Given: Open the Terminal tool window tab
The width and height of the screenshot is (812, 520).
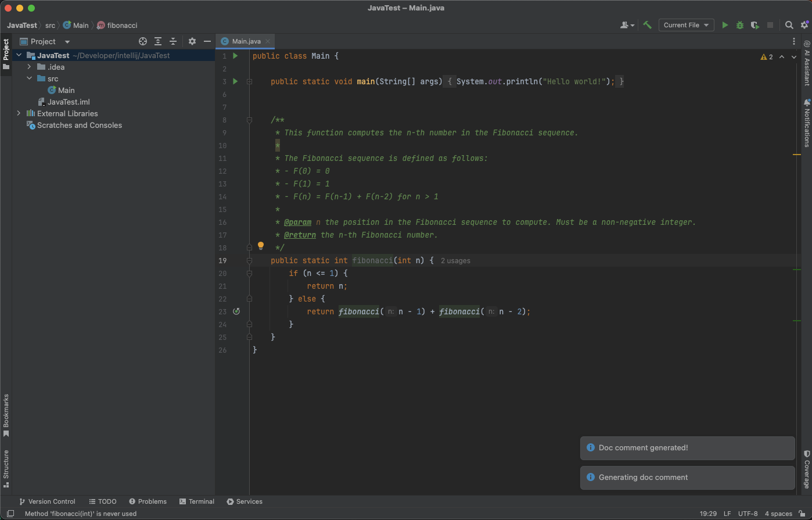Looking at the screenshot, I should point(197,501).
